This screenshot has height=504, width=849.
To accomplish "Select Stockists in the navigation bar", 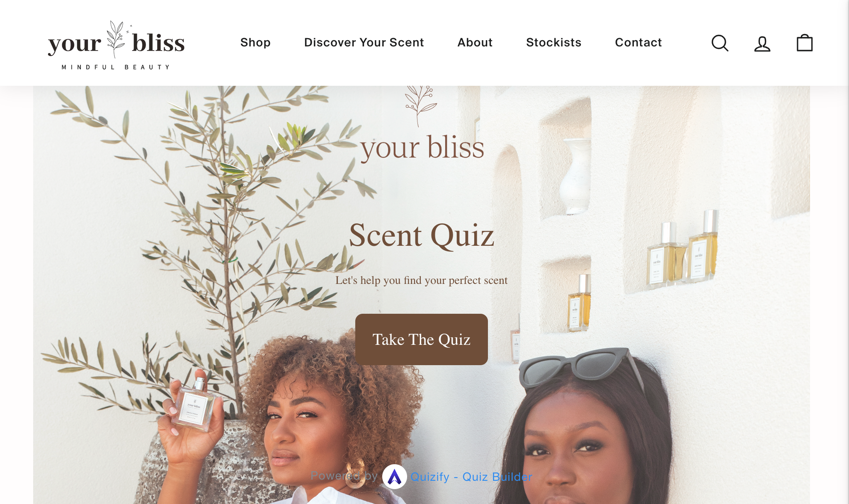I will (x=554, y=42).
